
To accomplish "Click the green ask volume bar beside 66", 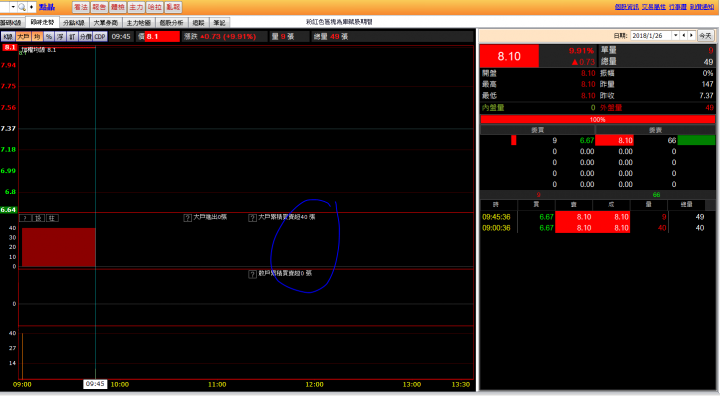I will [696, 141].
